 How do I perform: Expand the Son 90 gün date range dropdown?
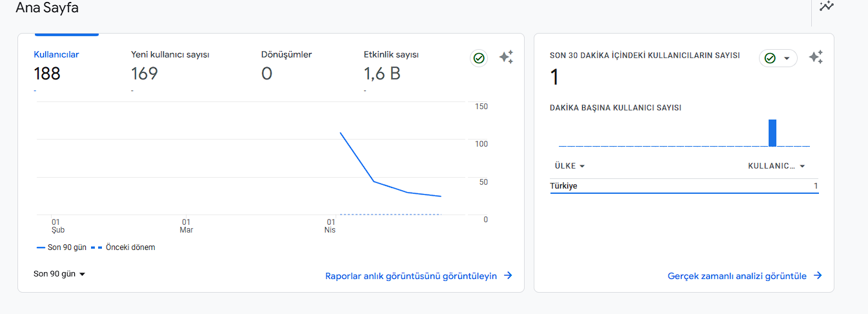(59, 274)
